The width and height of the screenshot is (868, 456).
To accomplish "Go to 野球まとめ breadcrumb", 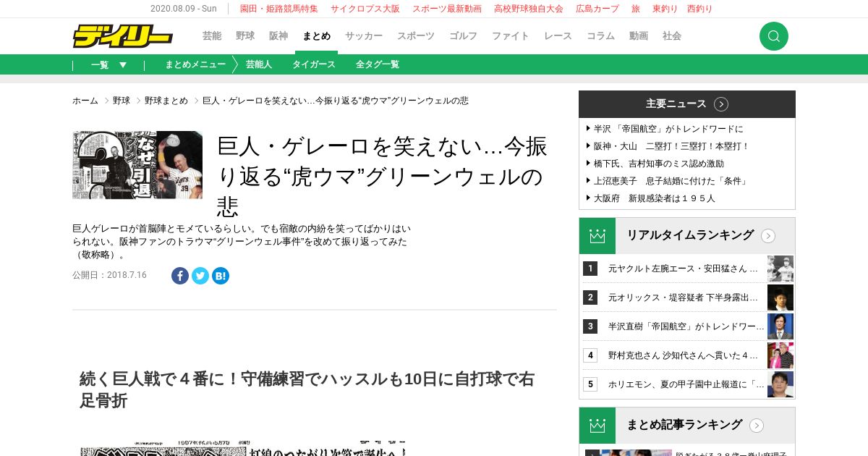I will [166, 101].
